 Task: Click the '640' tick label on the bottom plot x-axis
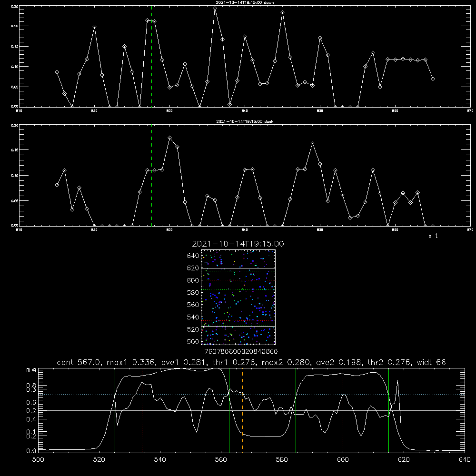[x=465, y=460]
